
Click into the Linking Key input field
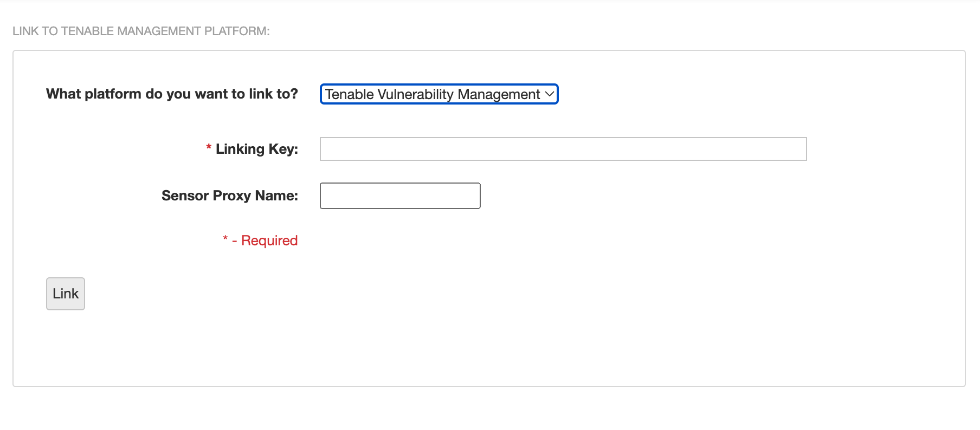coord(563,149)
